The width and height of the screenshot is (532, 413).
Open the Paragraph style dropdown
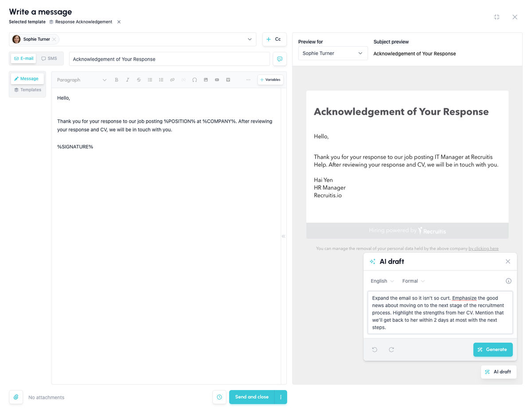point(82,80)
